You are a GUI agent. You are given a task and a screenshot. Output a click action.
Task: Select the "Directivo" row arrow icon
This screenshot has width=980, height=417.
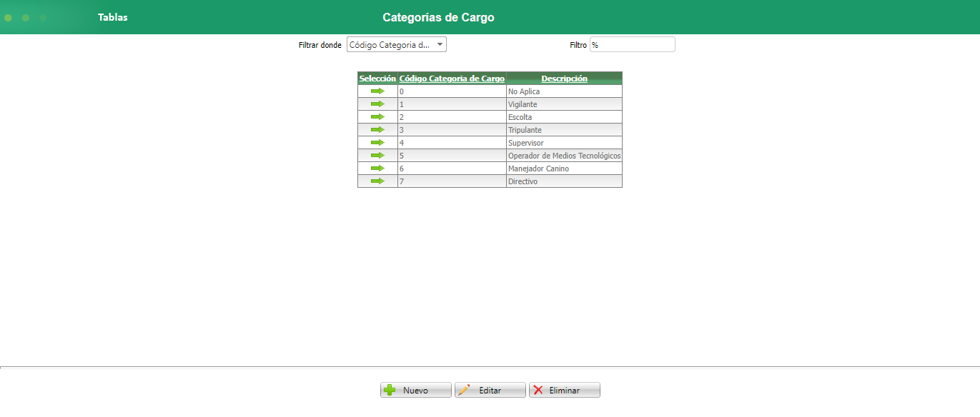tap(377, 181)
